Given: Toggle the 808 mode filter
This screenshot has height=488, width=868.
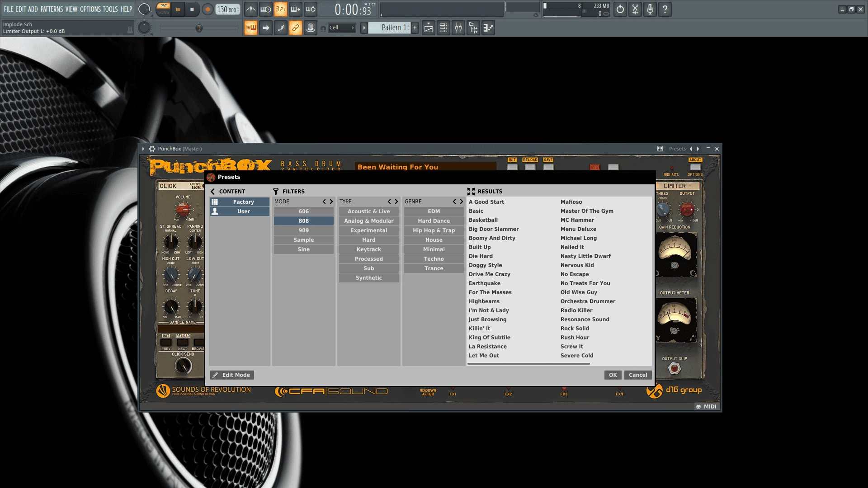Looking at the screenshot, I should click(304, 221).
